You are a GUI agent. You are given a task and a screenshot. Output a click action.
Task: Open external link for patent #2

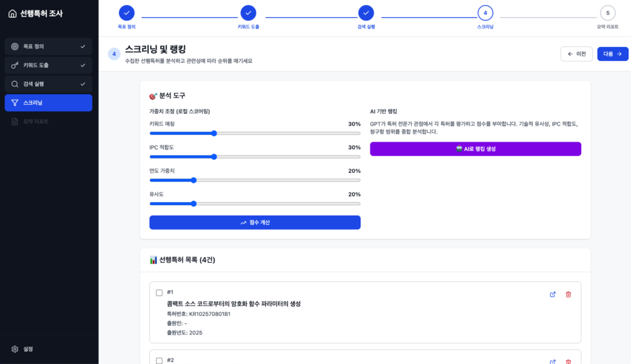[553, 362]
